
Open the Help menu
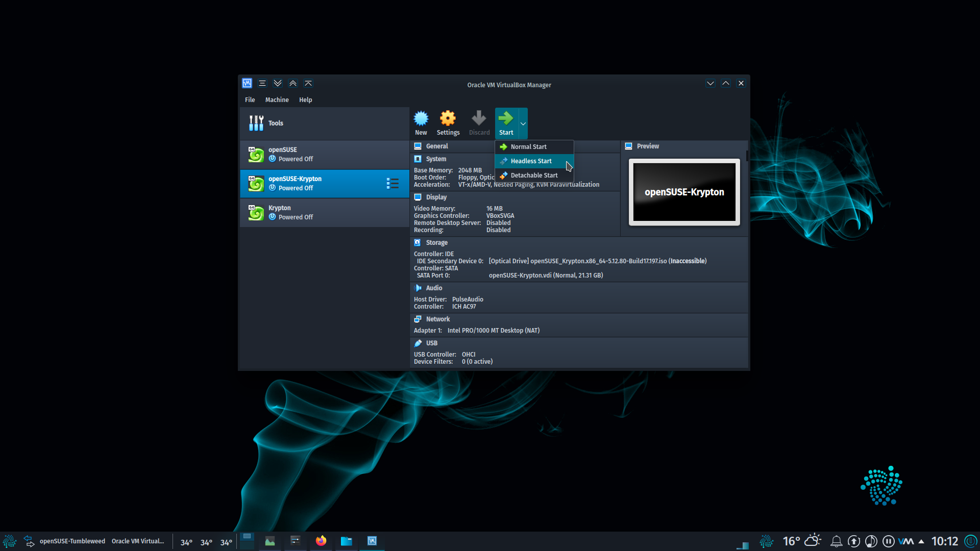[x=305, y=100]
